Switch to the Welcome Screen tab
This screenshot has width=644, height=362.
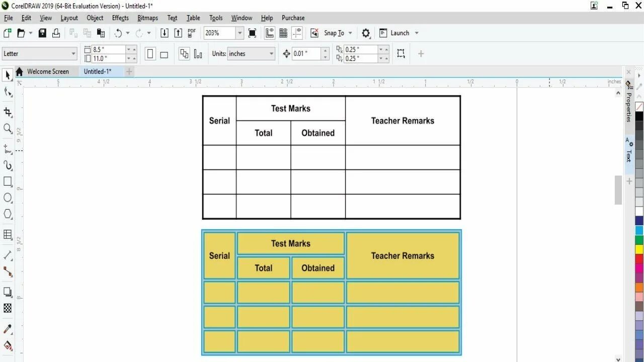coord(48,71)
